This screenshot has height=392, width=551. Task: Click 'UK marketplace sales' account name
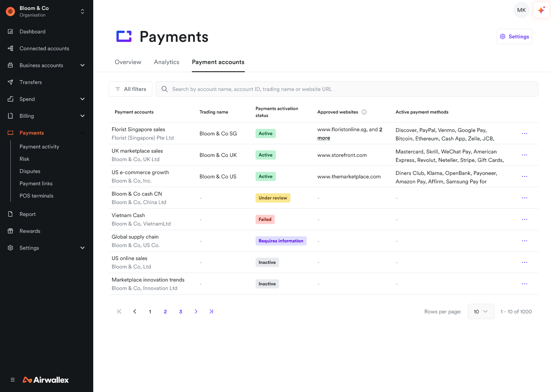pyautogui.click(x=137, y=151)
